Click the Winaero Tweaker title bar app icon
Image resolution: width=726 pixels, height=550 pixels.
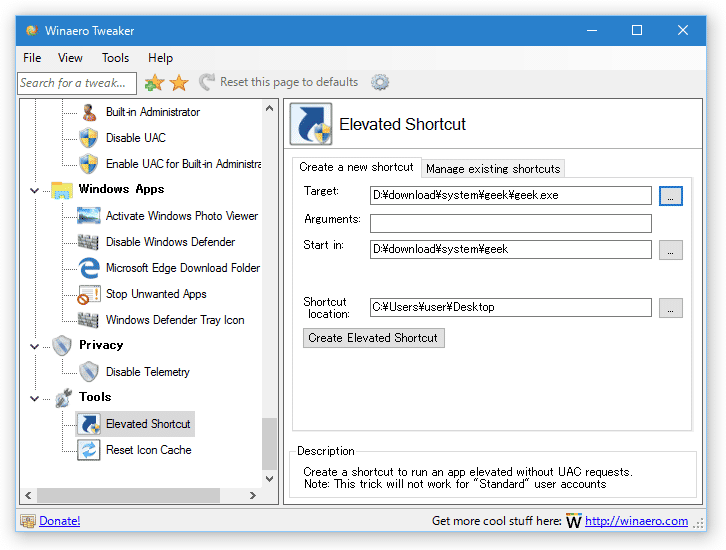32,31
